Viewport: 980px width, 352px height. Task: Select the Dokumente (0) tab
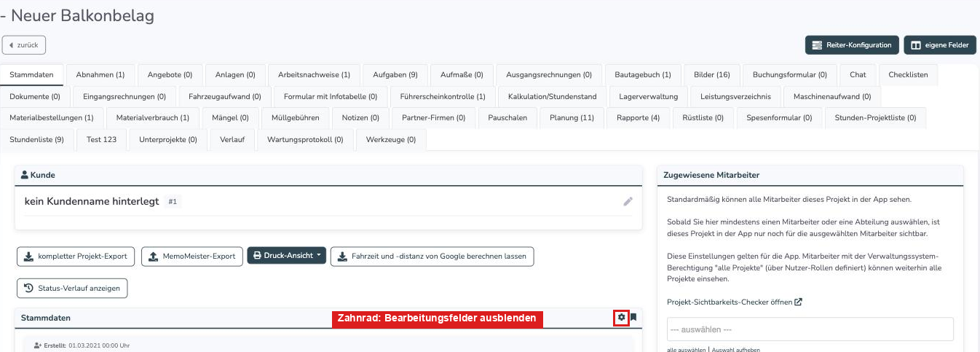pyautogui.click(x=35, y=96)
